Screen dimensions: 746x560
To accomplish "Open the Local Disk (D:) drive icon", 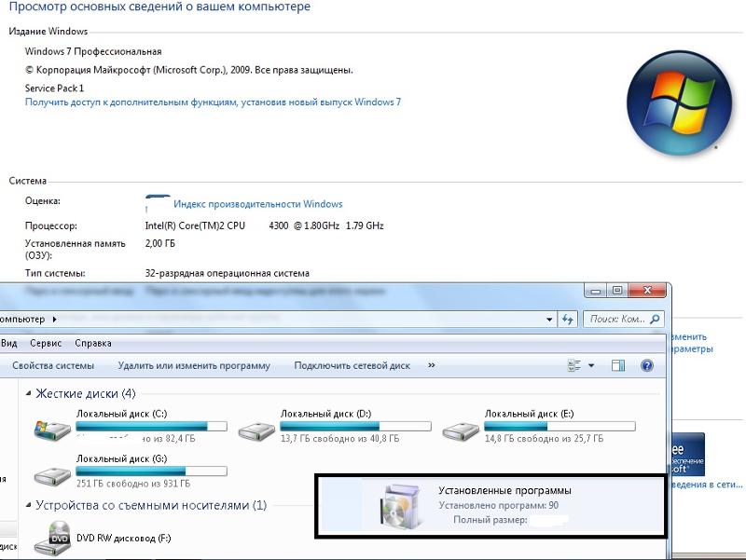I will pos(256,430).
